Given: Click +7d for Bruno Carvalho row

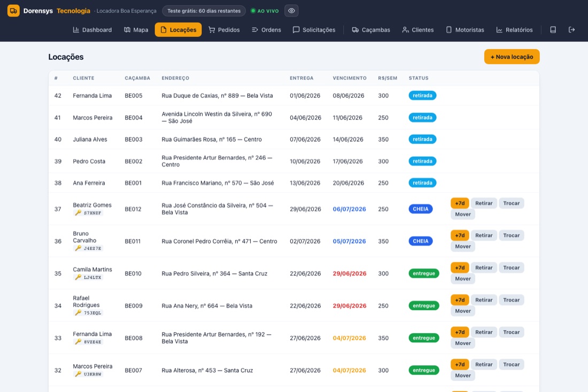Looking at the screenshot, I should tap(460, 235).
